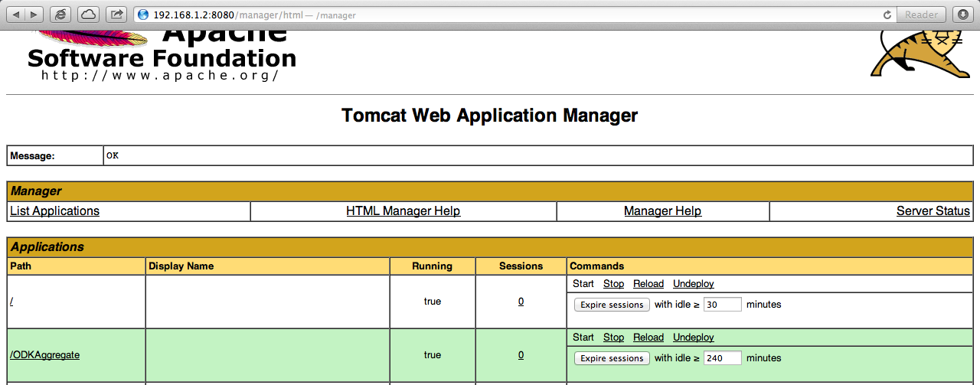Edit idle minutes field showing 240
Screen dimensions: 980x385
723,357
